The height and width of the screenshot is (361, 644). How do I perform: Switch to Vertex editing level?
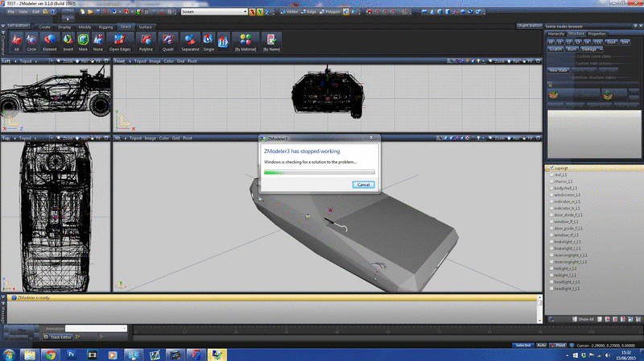[289, 12]
